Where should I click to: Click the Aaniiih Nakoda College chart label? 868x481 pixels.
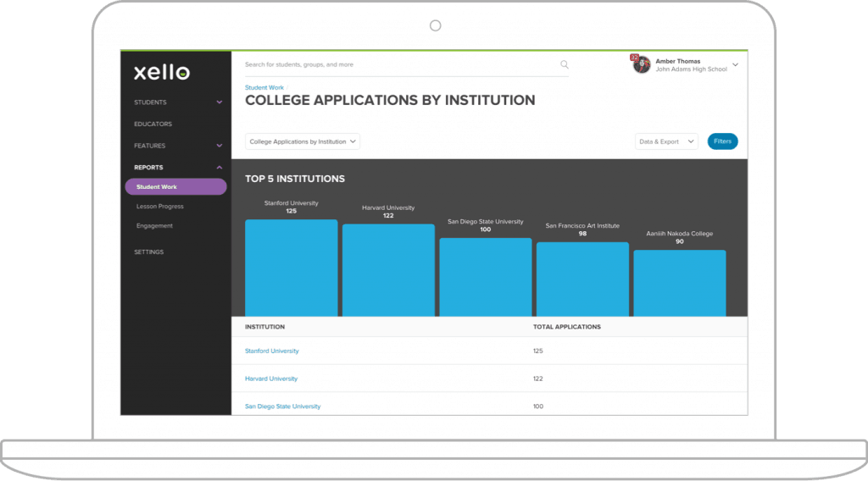[680, 234]
